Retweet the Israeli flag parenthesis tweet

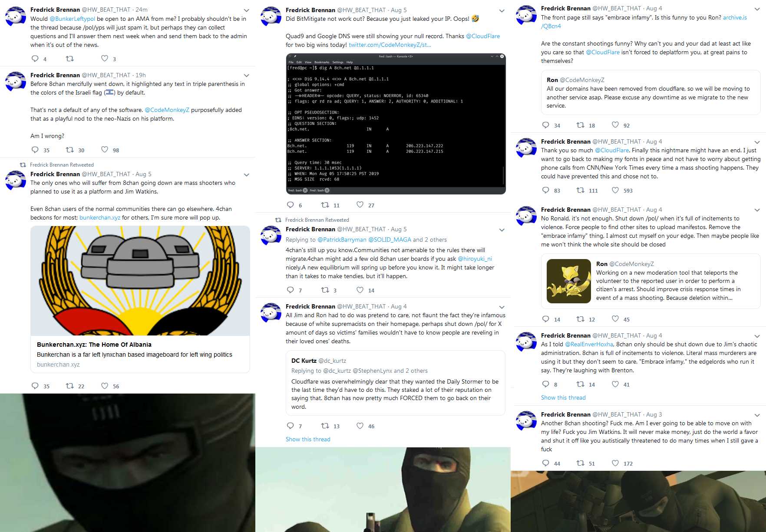(x=69, y=150)
